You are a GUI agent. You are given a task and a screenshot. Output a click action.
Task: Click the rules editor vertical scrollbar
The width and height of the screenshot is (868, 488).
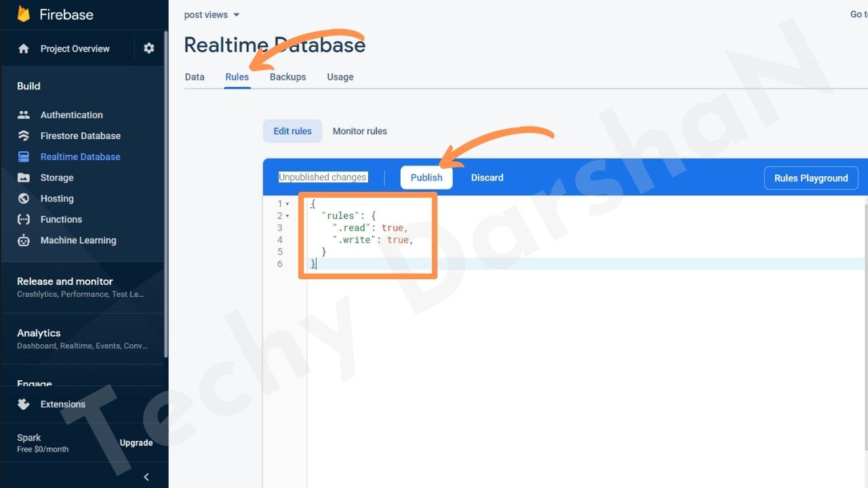point(866,325)
